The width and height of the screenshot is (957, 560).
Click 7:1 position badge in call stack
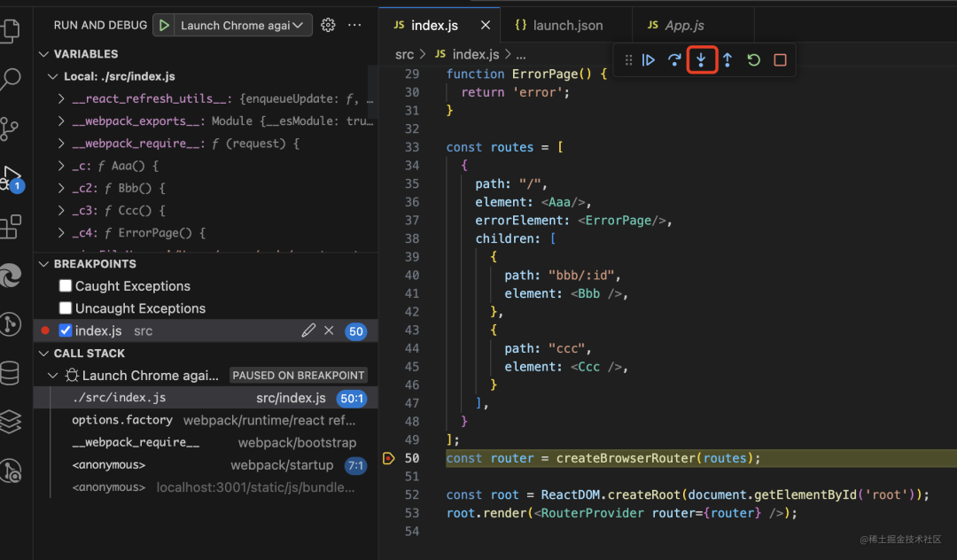coord(355,465)
